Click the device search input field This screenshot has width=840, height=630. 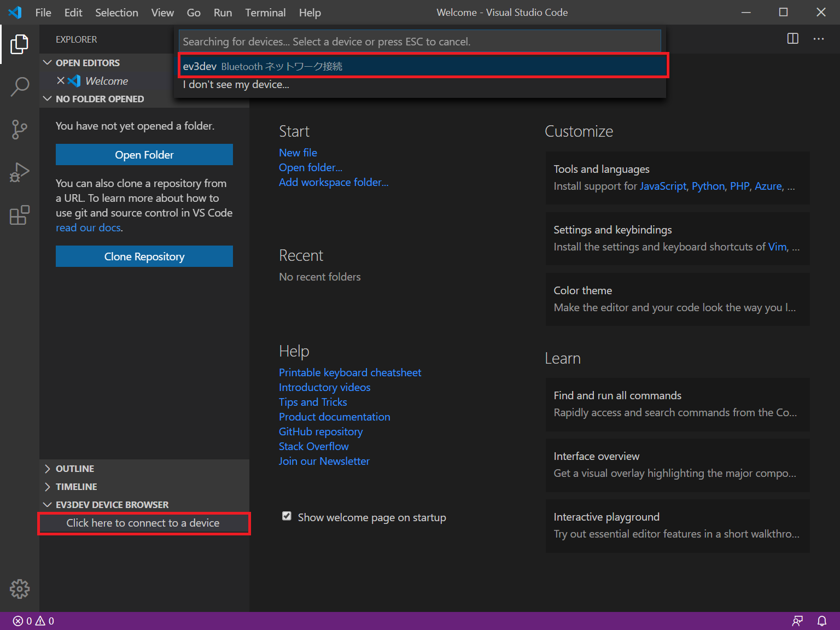coord(419,42)
